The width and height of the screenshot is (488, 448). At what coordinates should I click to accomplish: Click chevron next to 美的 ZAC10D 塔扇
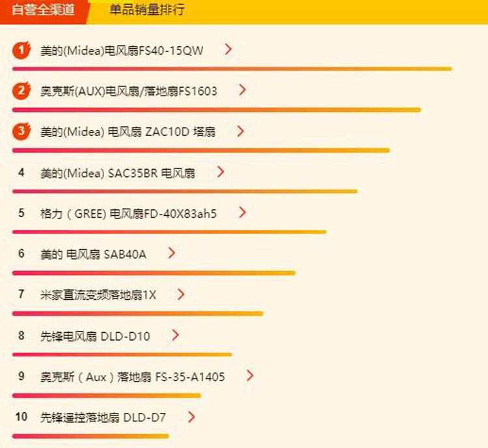240,131
